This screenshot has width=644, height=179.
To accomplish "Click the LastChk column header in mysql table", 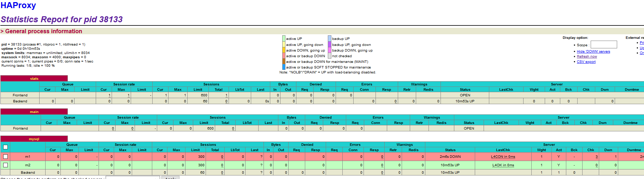I will (x=503, y=150).
